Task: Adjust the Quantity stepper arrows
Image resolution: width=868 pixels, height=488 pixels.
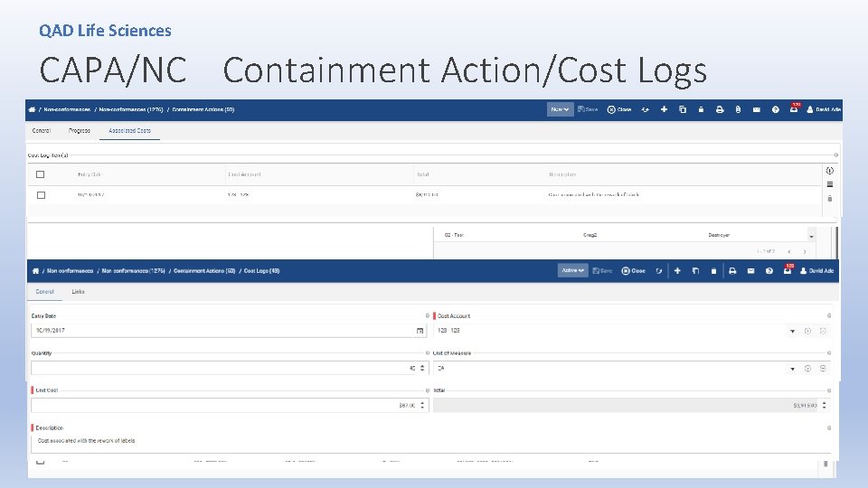Action: coord(422,368)
